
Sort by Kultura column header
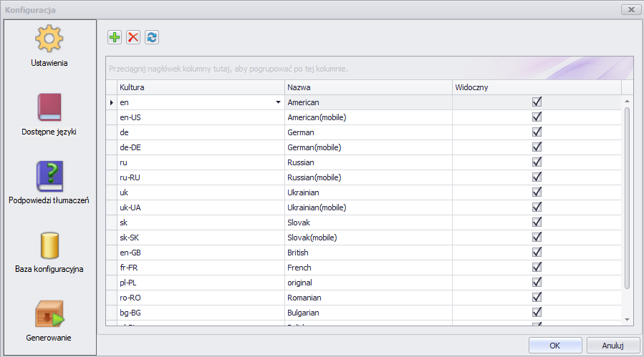(201, 87)
